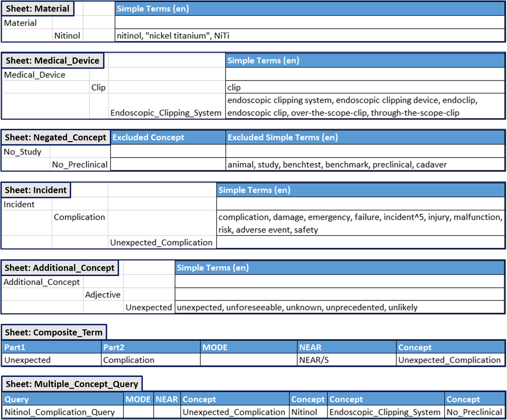Click 'Simple Terms (en)' header in Material sheet

[310, 9]
